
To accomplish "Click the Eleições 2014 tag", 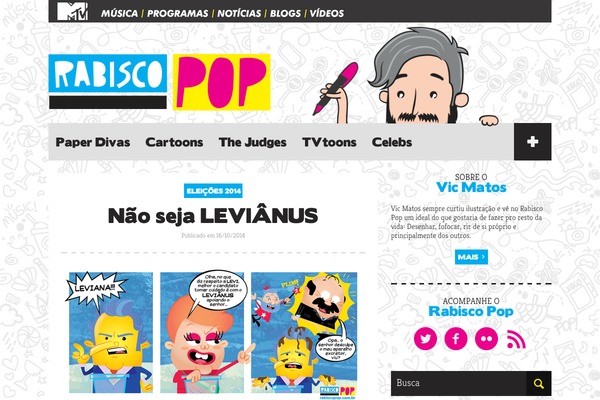I will point(213,191).
